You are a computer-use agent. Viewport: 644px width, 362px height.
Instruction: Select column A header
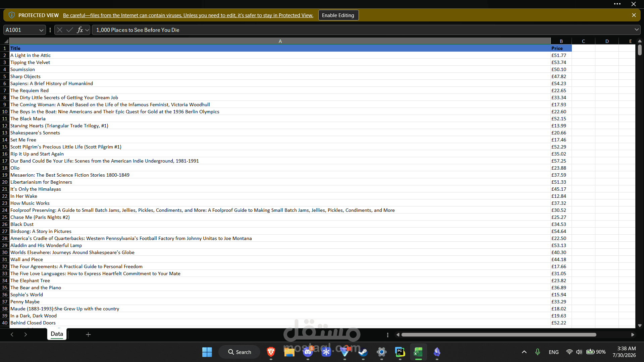click(x=280, y=41)
